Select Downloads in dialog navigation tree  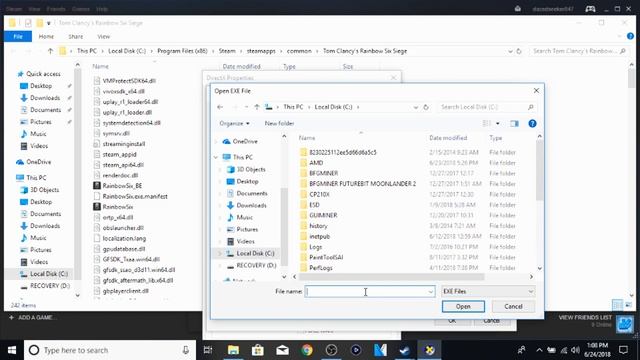pos(251,205)
